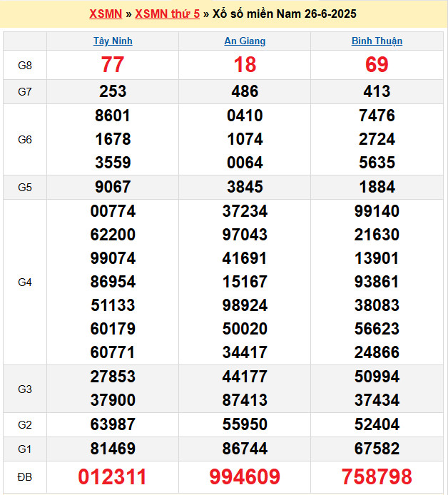Click the G6 number 3559

[113, 163]
